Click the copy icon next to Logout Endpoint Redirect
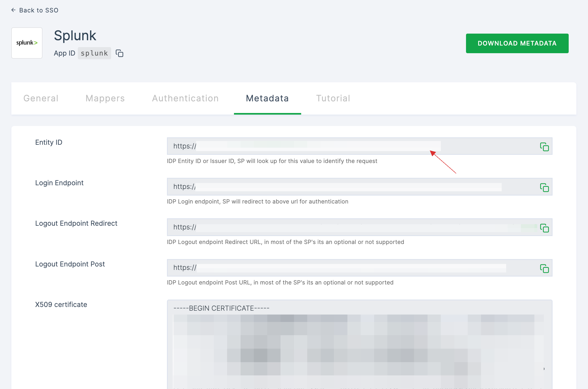The image size is (588, 389). [544, 228]
